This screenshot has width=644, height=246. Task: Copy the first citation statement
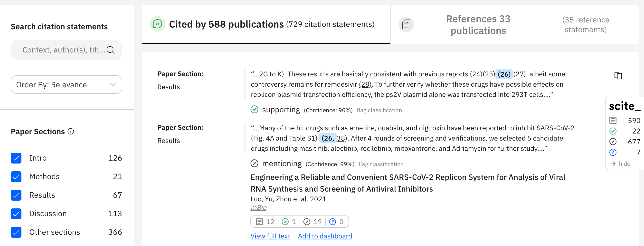click(618, 75)
